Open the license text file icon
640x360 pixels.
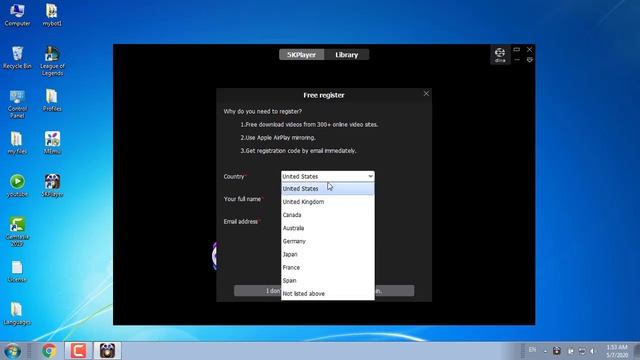tap(17, 271)
